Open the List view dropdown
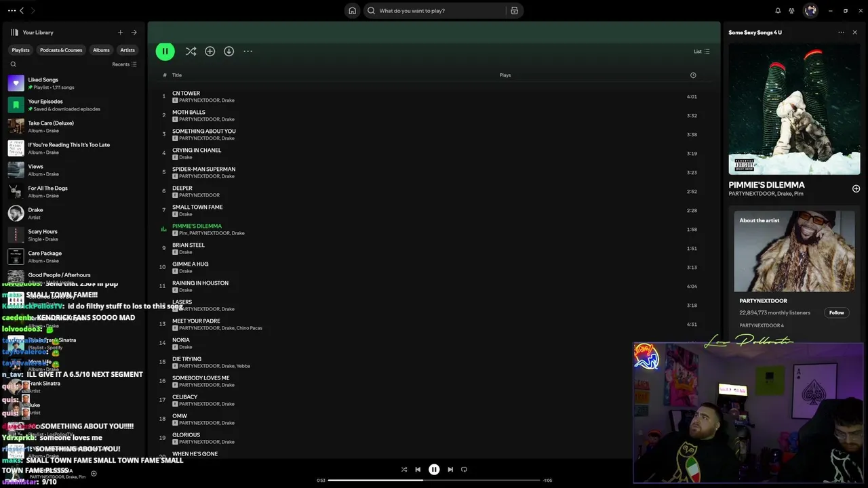 click(701, 52)
